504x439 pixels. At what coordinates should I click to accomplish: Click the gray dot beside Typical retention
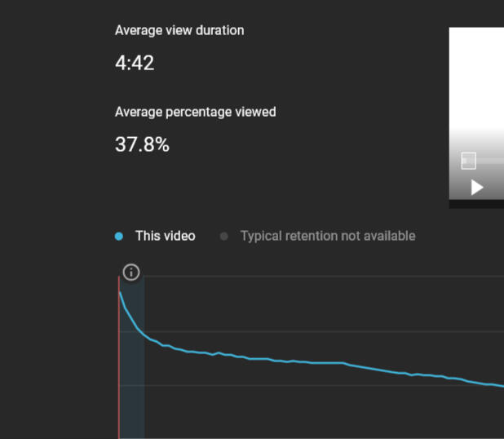coord(224,237)
